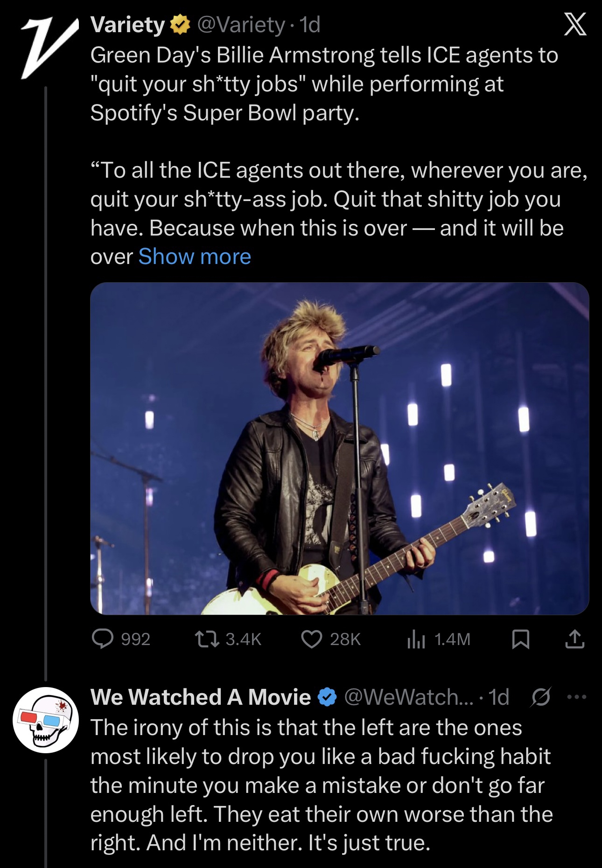Open the @WeWatch... handle link
The image size is (602, 868).
point(409,697)
